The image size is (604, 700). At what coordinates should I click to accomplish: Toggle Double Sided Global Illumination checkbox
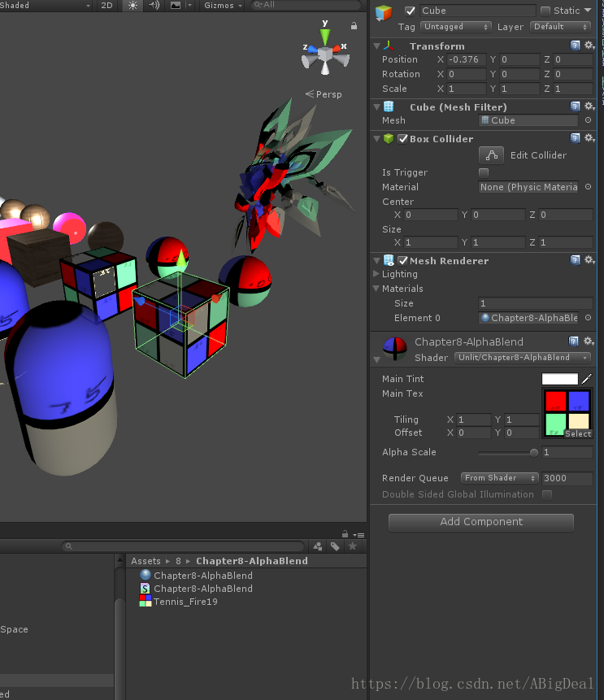click(547, 494)
